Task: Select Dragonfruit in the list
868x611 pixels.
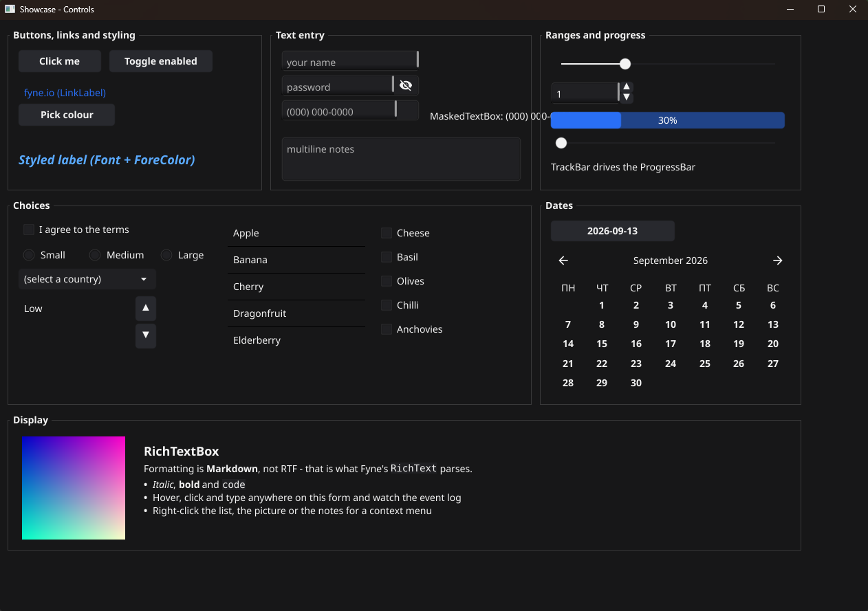Action: point(296,313)
